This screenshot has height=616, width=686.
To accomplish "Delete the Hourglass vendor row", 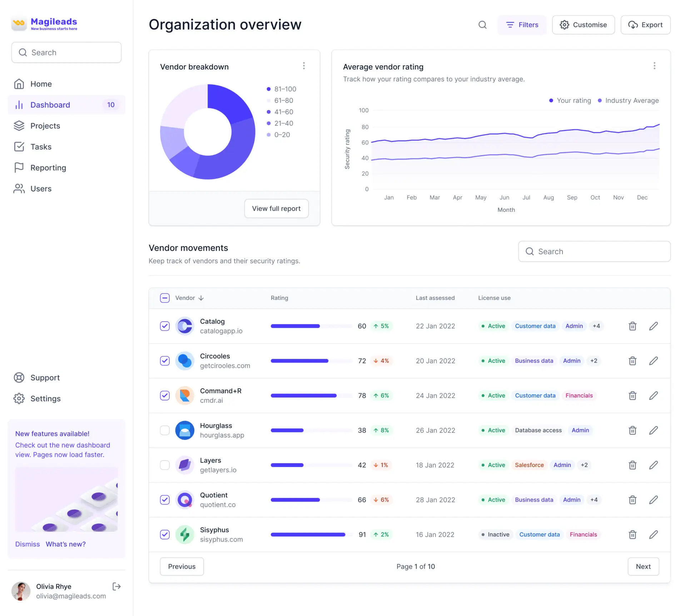I will 632,430.
